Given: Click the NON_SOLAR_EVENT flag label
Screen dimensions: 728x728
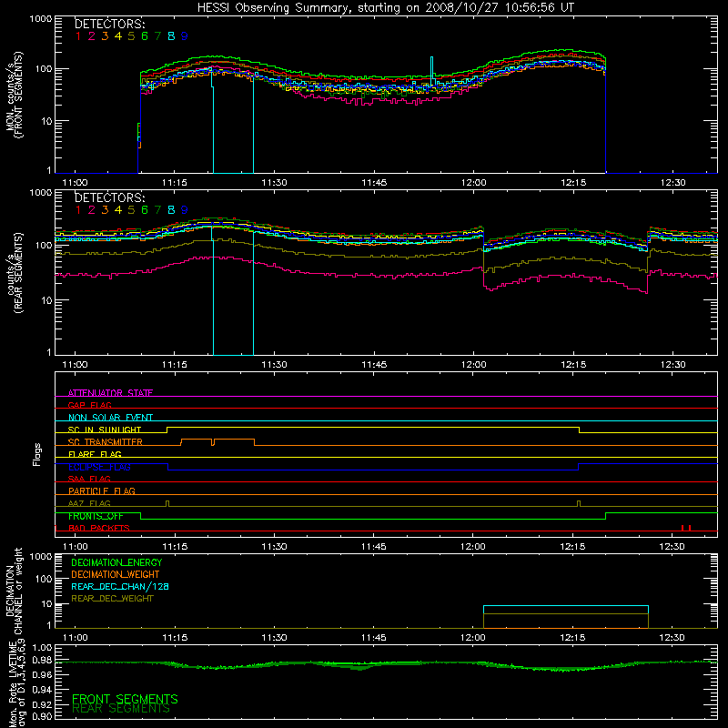Looking at the screenshot, I should [x=110, y=418].
